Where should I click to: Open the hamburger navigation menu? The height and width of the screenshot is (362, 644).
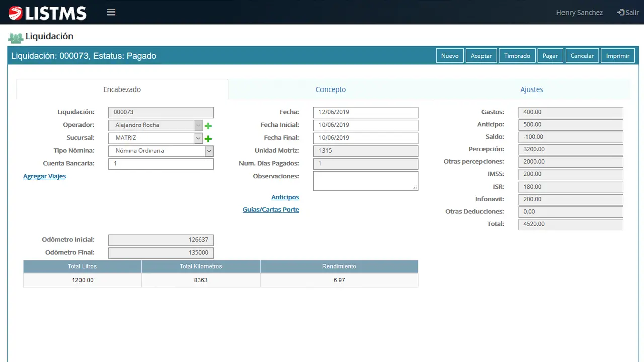pyautogui.click(x=111, y=12)
